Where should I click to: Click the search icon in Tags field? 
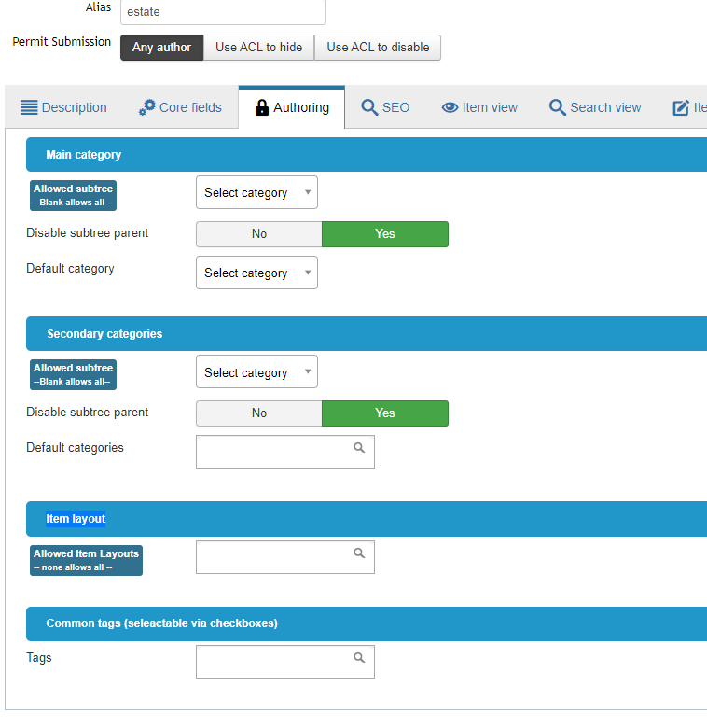click(359, 658)
